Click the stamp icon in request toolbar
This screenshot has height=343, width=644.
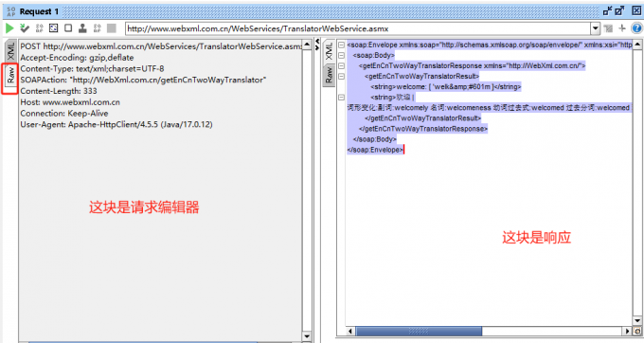82,28
